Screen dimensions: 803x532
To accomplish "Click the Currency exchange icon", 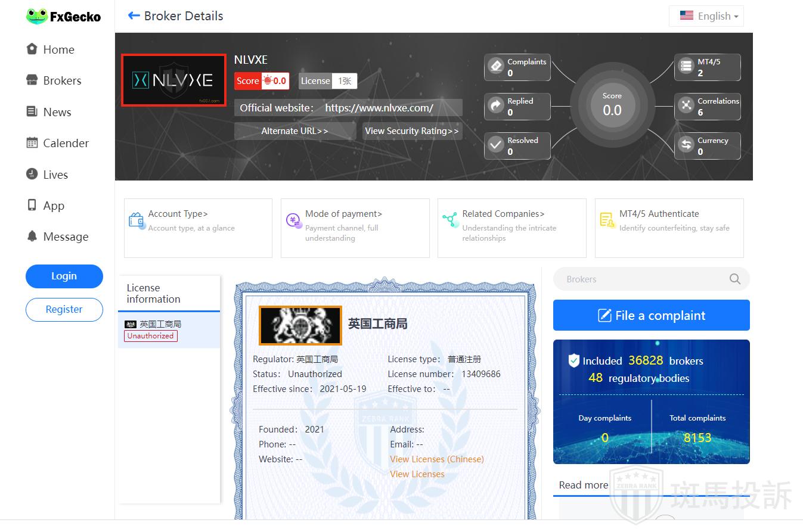I will (x=687, y=145).
